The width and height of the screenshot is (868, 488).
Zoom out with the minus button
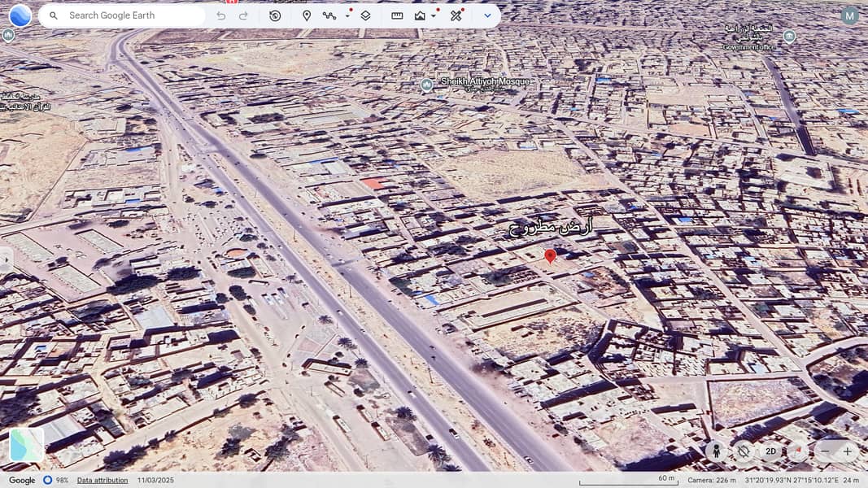[825, 451]
